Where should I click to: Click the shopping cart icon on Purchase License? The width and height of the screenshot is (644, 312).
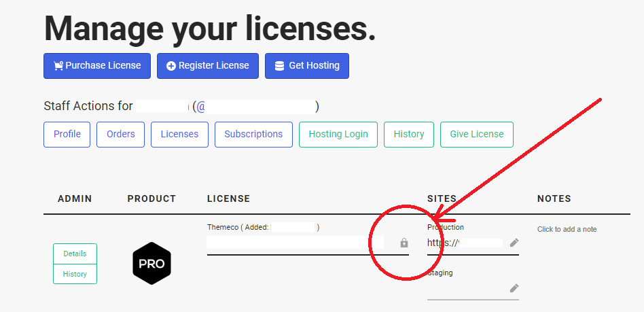click(58, 66)
